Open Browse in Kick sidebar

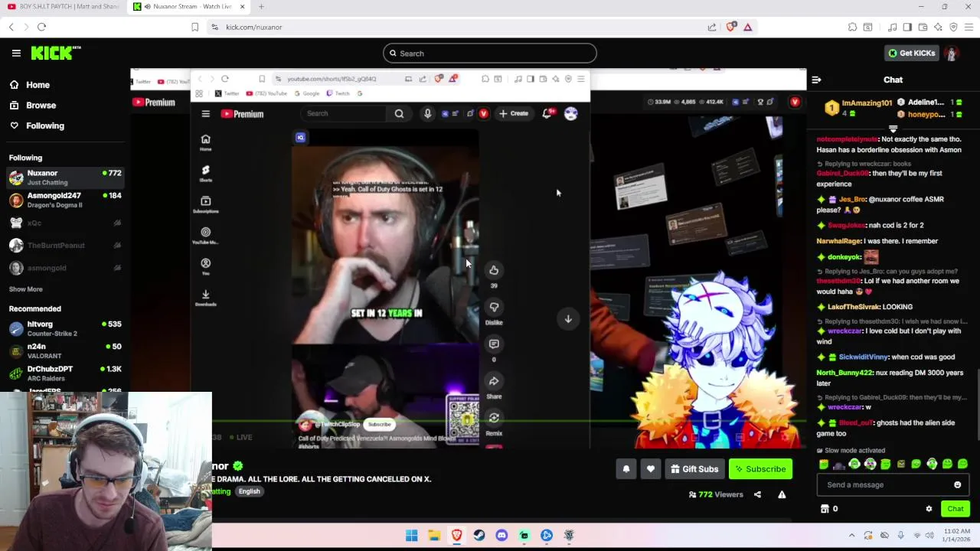(41, 105)
